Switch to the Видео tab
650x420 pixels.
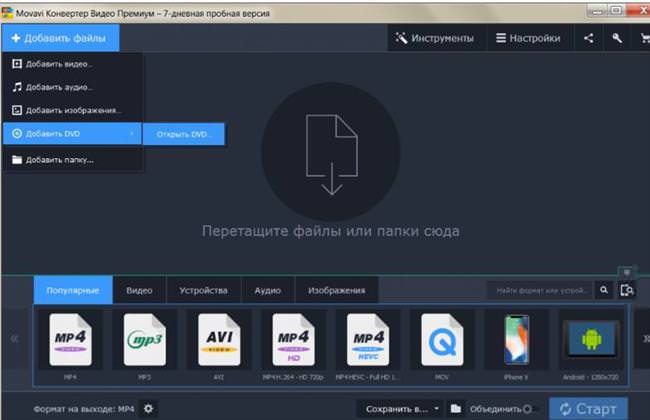pos(139,290)
